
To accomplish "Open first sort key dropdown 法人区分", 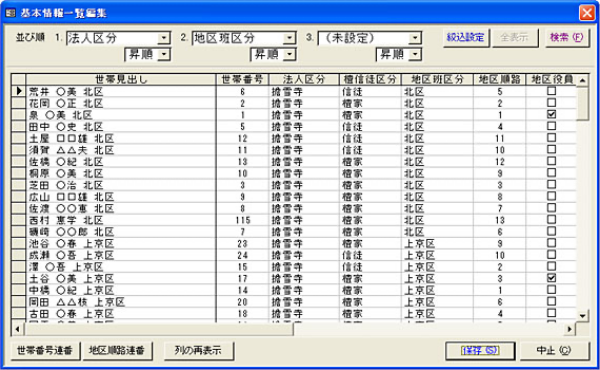I will (164, 38).
